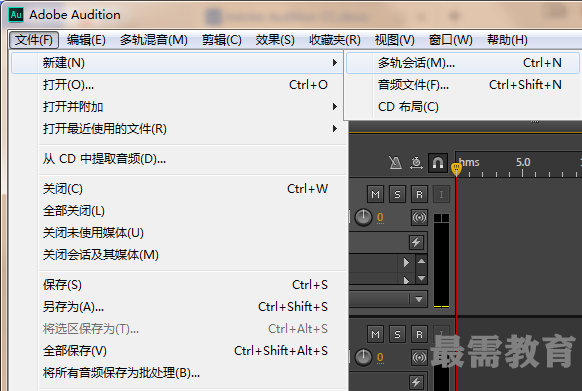The height and width of the screenshot is (391, 582).
Task: Solo the second track with S button
Action: pyautogui.click(x=397, y=335)
